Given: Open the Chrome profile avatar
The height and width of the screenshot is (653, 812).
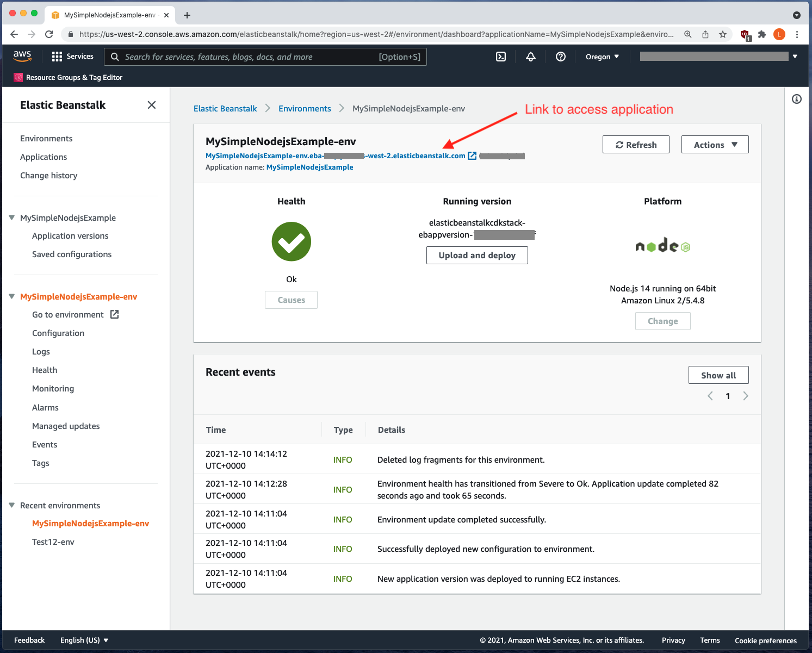Looking at the screenshot, I should [x=779, y=34].
